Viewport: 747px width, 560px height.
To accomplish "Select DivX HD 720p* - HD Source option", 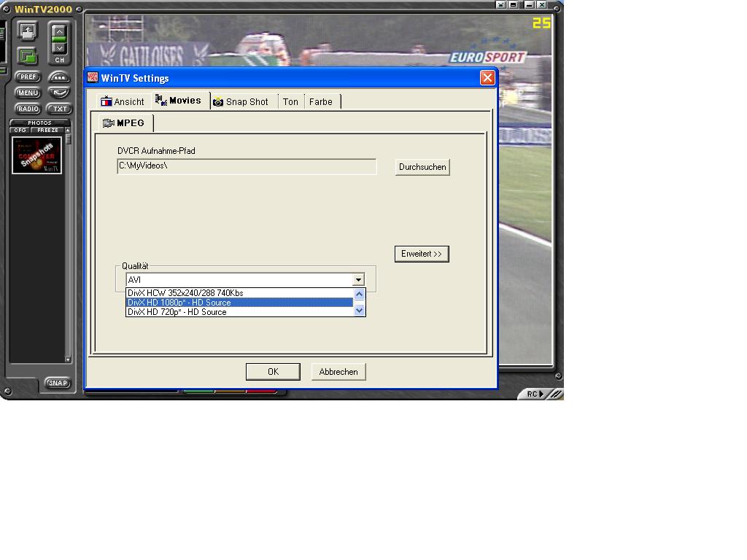I will [x=239, y=312].
